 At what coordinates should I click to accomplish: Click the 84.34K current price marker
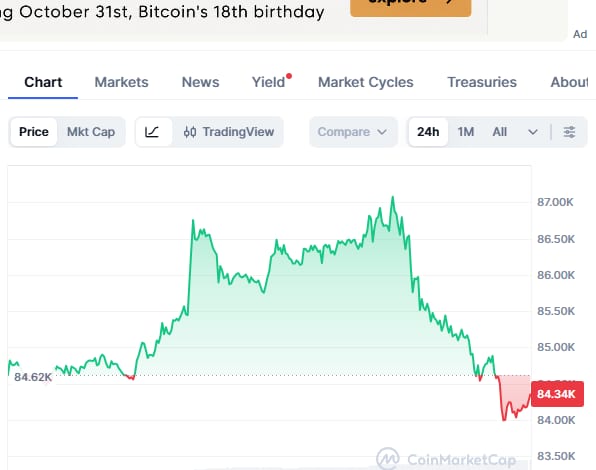tap(557, 394)
